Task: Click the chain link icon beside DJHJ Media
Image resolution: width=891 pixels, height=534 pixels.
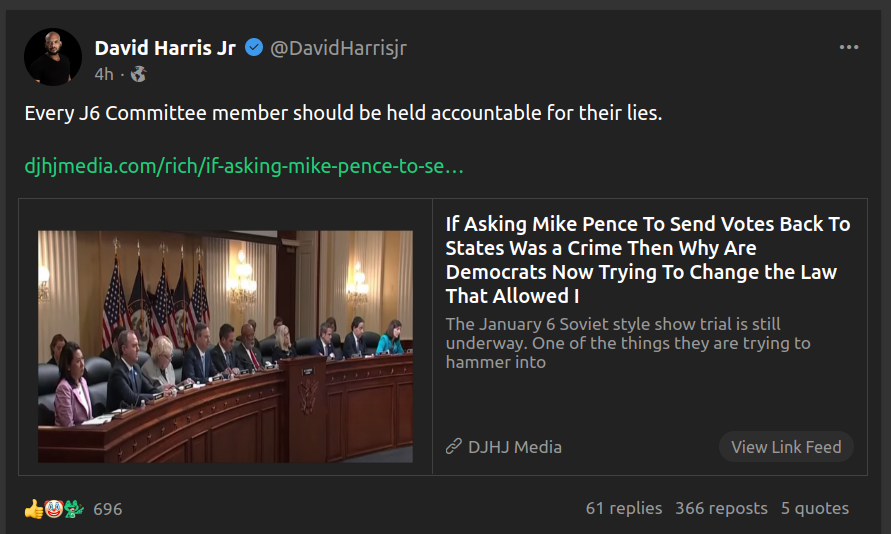Action: click(x=454, y=447)
